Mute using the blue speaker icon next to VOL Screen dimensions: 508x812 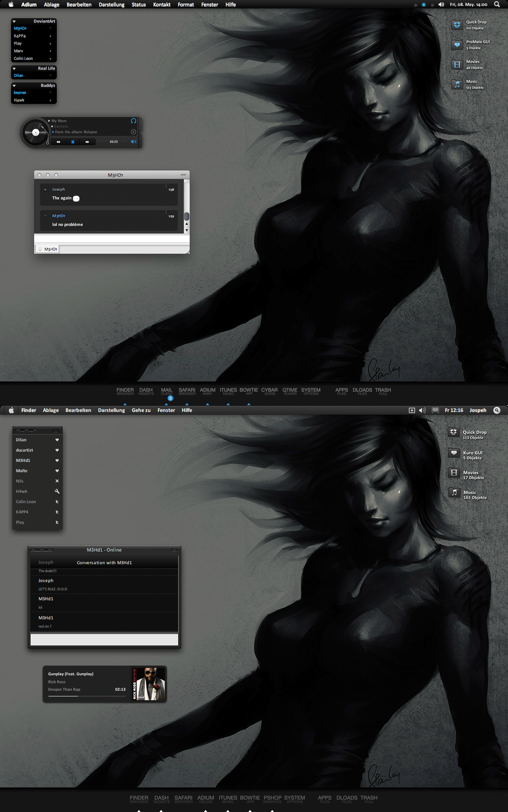(x=134, y=142)
